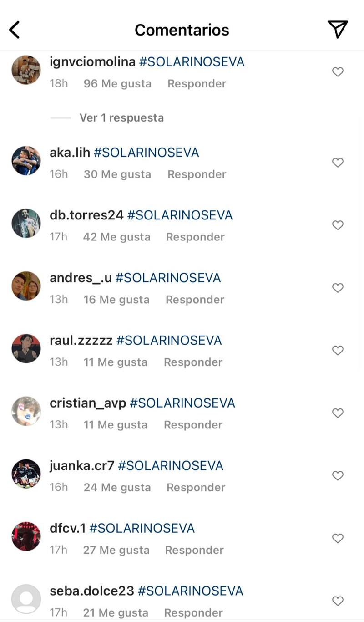This screenshot has width=364, height=622.
Task: Like cristian_avp's comment
Action: tap(338, 413)
